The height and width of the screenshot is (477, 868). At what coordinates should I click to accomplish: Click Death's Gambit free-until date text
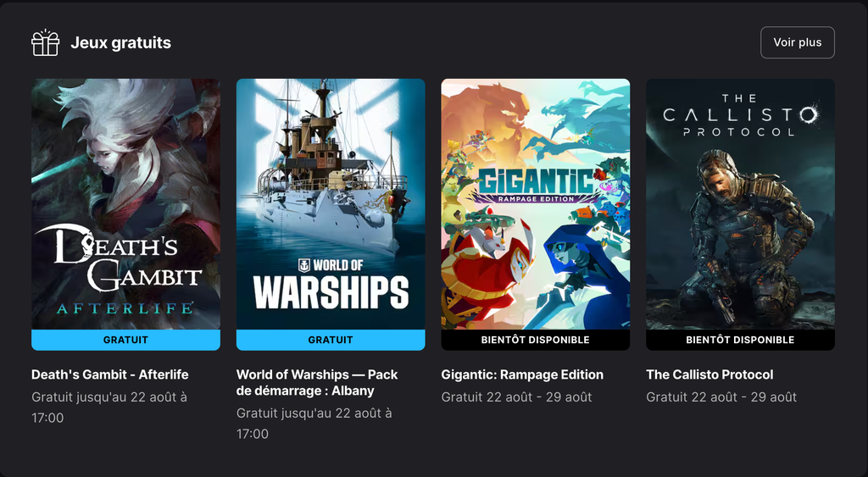[x=109, y=408]
